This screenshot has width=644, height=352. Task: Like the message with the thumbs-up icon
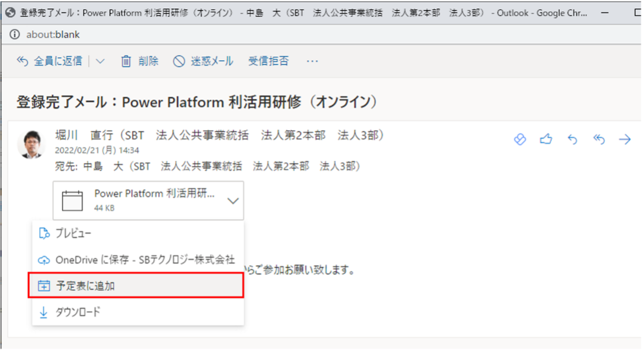coord(546,139)
